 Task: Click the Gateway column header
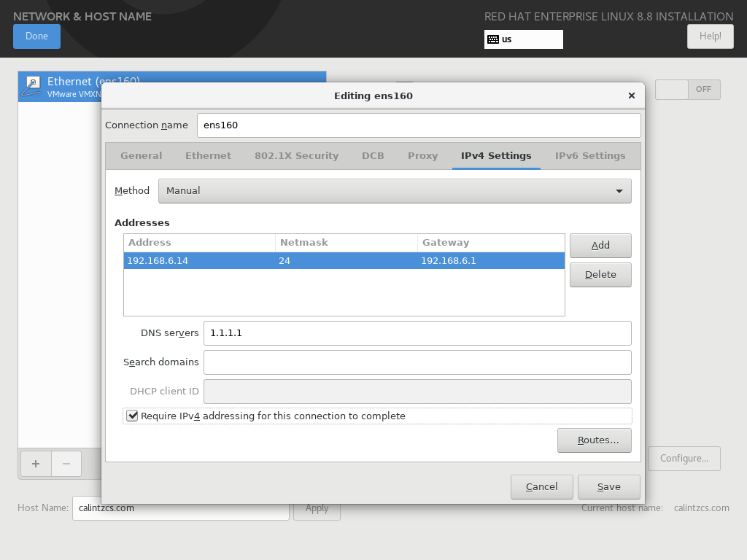pos(491,243)
